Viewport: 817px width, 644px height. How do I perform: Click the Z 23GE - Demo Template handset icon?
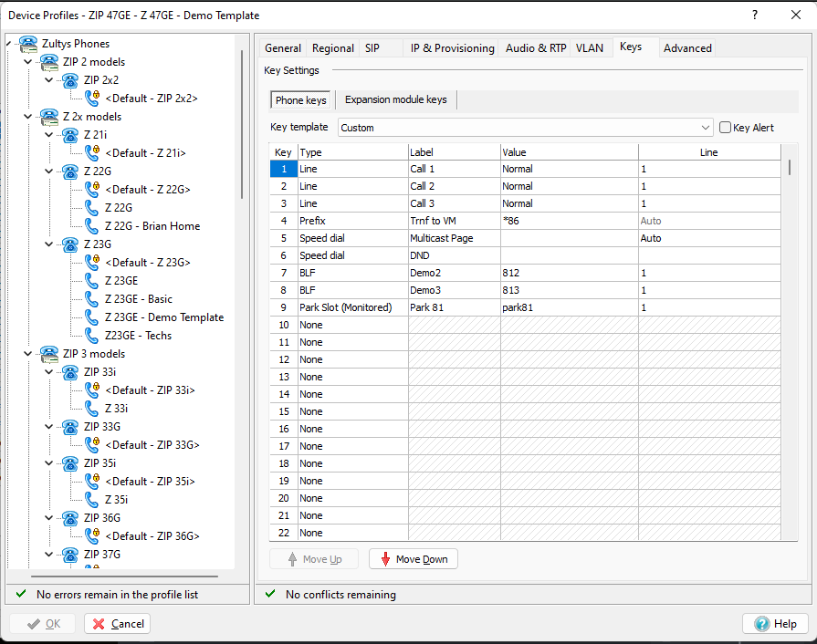coord(92,317)
